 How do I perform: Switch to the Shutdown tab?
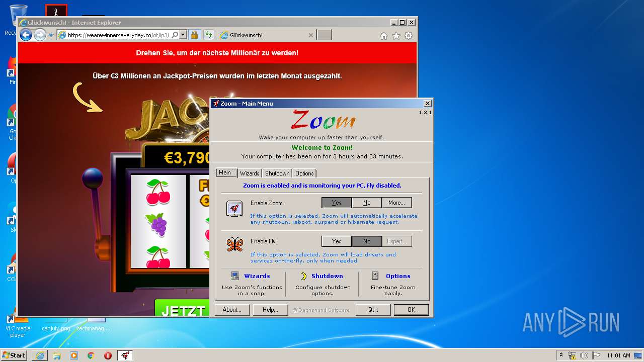(277, 173)
